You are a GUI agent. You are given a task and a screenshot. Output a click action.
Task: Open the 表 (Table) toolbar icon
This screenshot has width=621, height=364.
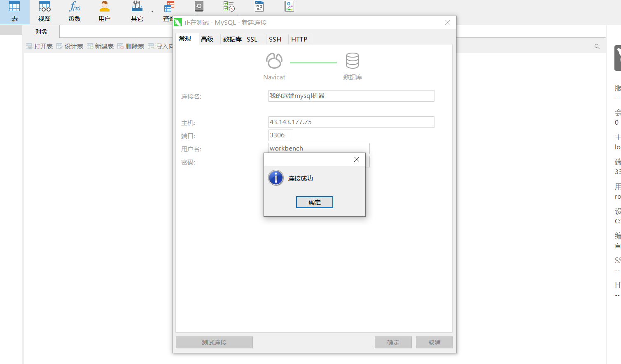coord(14,12)
